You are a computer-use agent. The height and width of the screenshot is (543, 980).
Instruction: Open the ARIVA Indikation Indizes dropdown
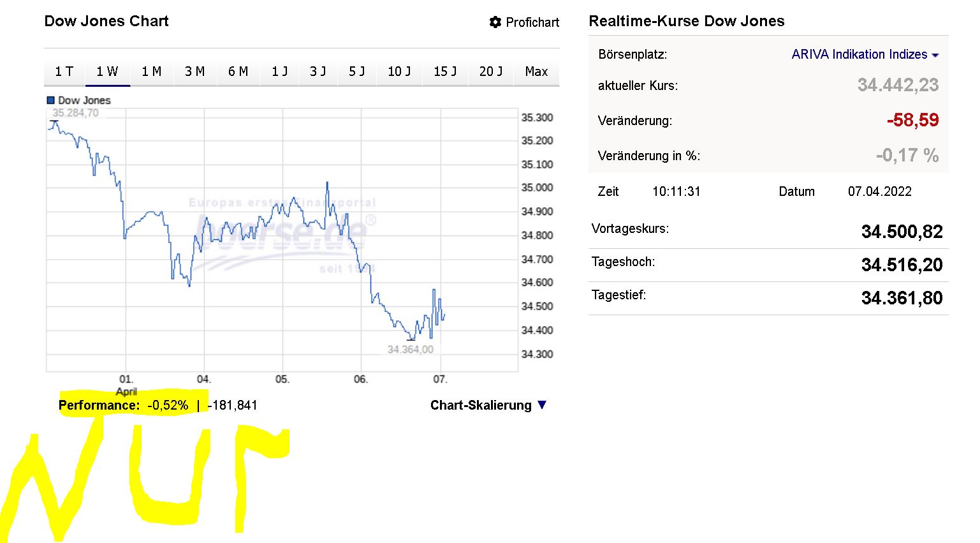click(935, 56)
